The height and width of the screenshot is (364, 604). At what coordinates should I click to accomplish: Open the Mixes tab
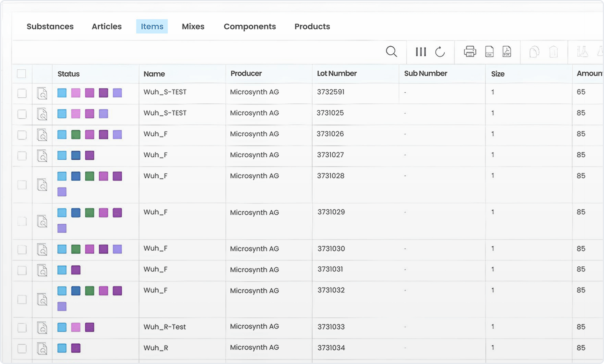coord(193,26)
